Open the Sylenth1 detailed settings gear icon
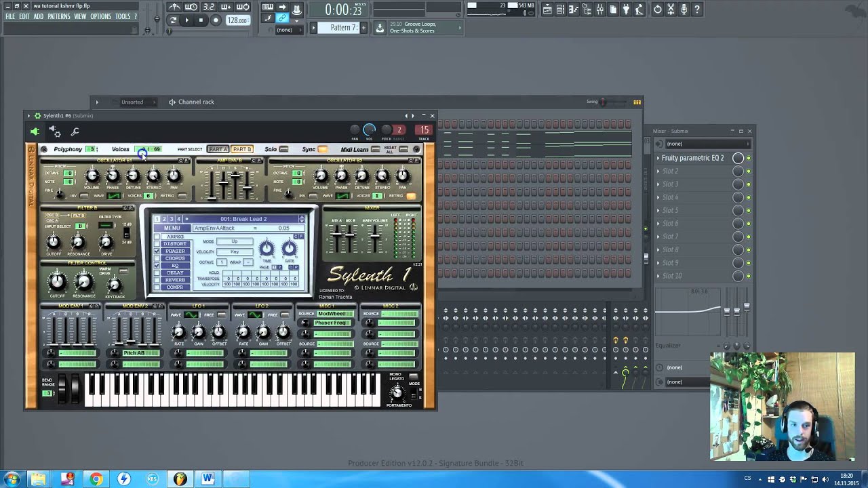This screenshot has width=868, height=488. click(x=55, y=131)
